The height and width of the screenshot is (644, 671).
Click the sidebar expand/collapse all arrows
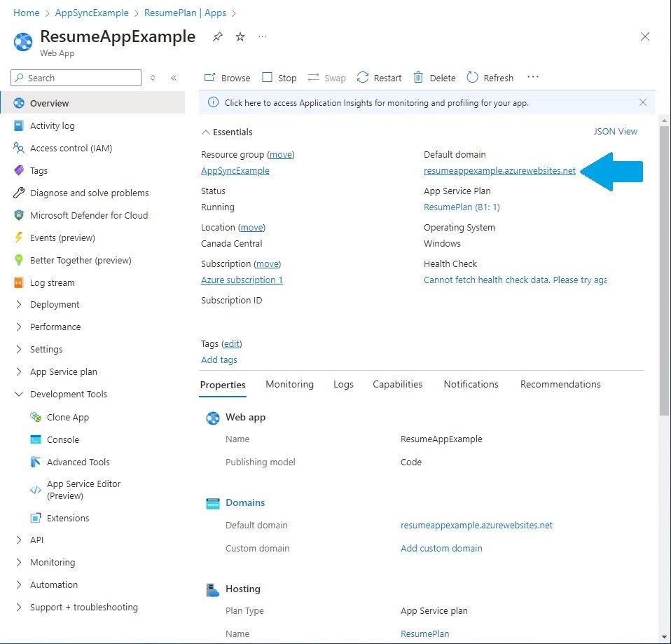point(153,78)
